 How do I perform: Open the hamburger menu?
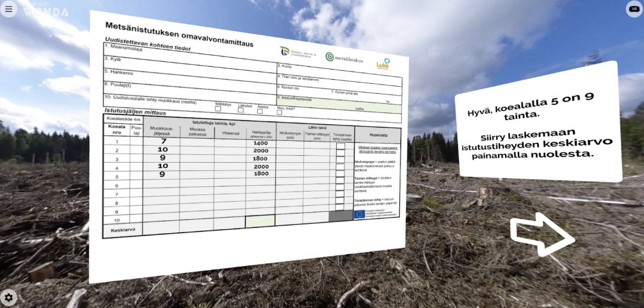[x=8, y=9]
